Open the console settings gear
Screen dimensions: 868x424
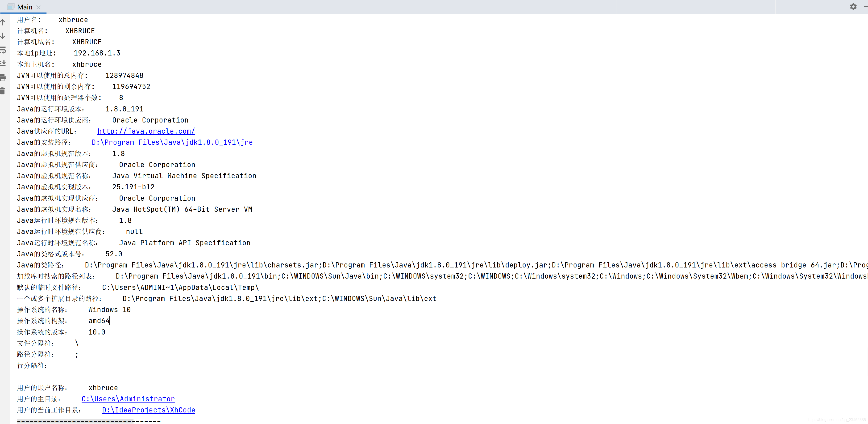pyautogui.click(x=853, y=6)
